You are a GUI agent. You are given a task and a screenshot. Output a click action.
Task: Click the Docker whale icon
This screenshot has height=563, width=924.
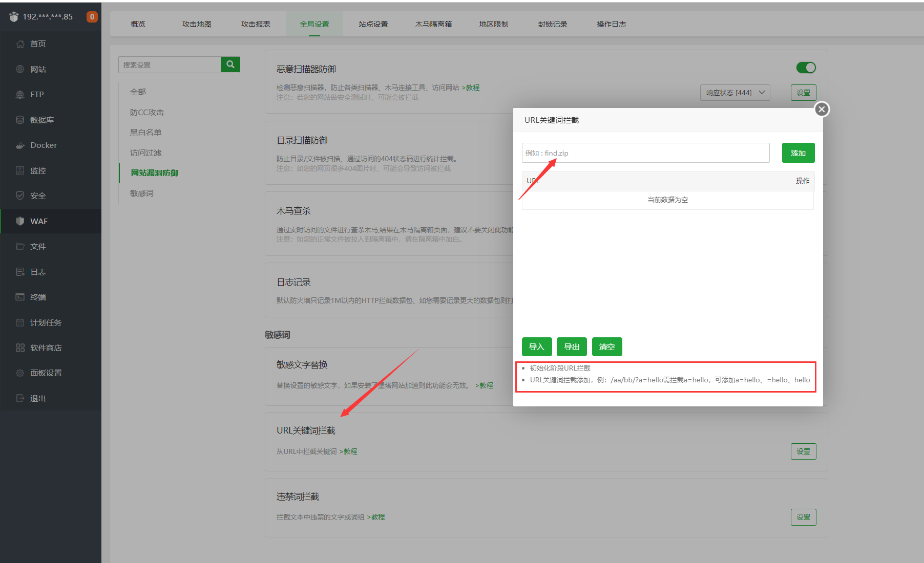pyautogui.click(x=20, y=145)
